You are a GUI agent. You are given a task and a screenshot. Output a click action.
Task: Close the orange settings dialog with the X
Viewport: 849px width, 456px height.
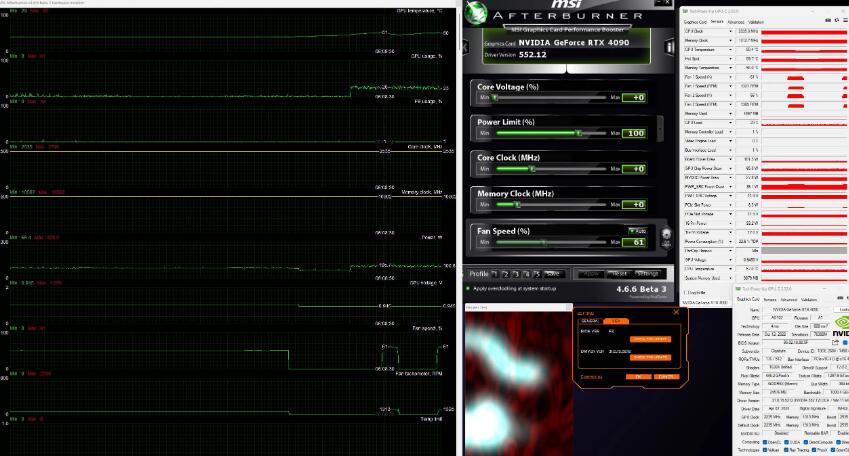[674, 312]
